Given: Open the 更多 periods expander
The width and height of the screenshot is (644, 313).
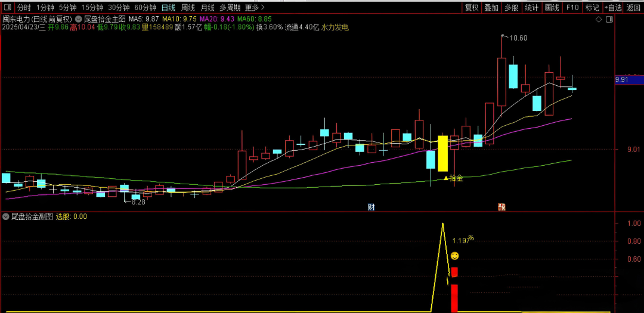Looking at the screenshot, I should pos(255,8).
